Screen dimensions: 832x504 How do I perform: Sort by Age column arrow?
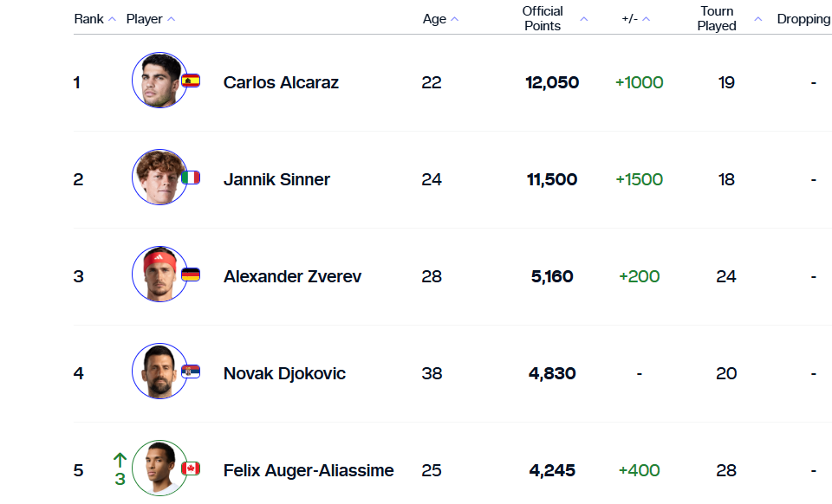[455, 19]
